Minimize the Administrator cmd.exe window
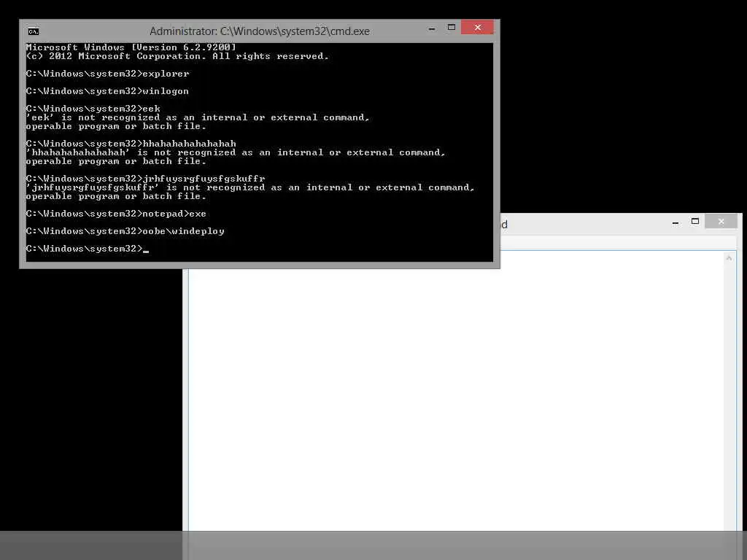Screen dimensions: 747x560 (x=432, y=28)
